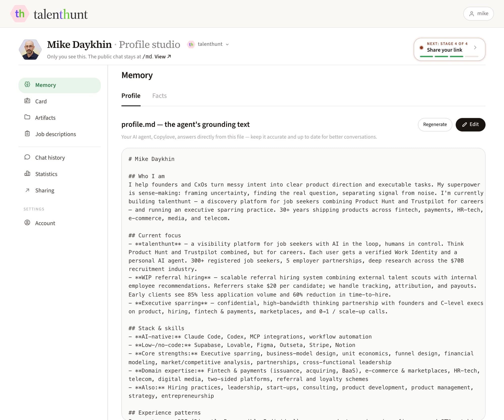Click the "## Current focus" heading
The width and height of the screenshot is (504, 420).
pos(155,236)
